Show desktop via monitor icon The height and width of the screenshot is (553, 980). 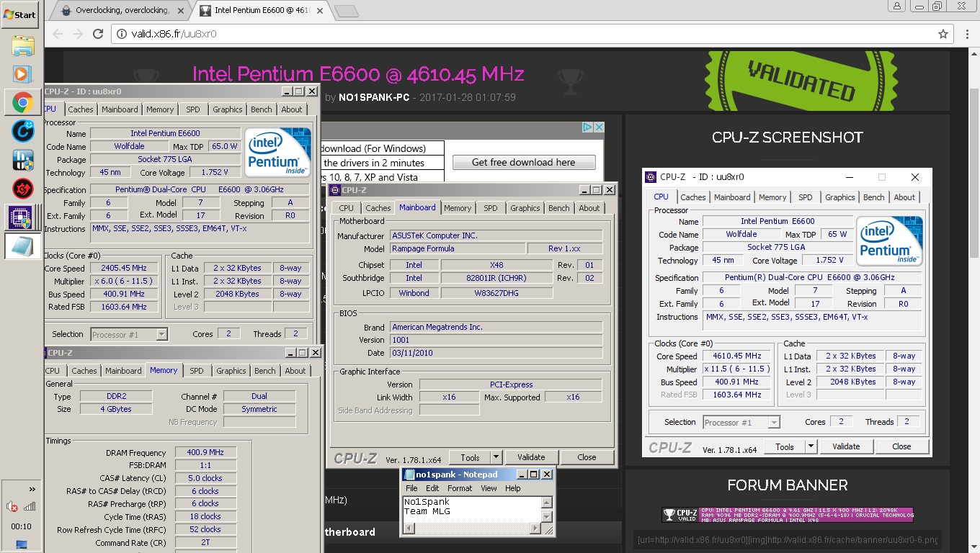coord(22,544)
